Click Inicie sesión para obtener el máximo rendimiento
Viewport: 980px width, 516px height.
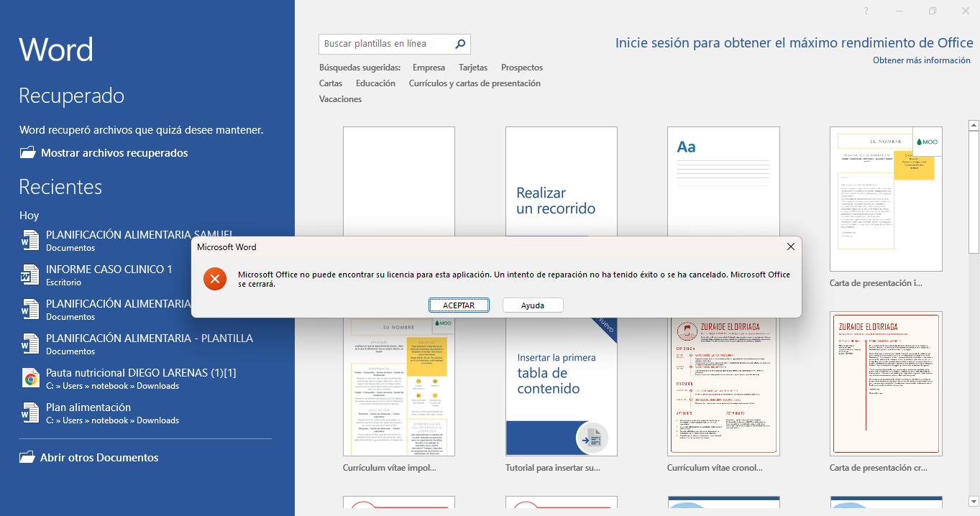click(794, 43)
